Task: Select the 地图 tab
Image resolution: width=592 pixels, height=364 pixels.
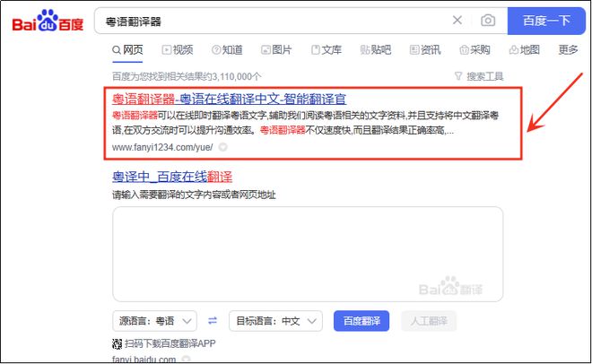Action: (524, 50)
